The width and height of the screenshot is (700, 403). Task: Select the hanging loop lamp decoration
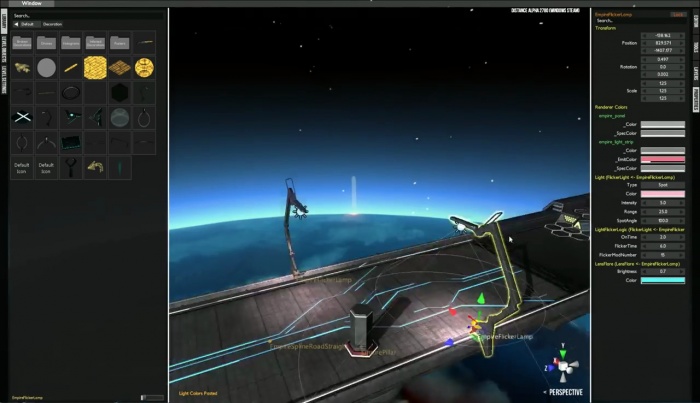[144, 118]
